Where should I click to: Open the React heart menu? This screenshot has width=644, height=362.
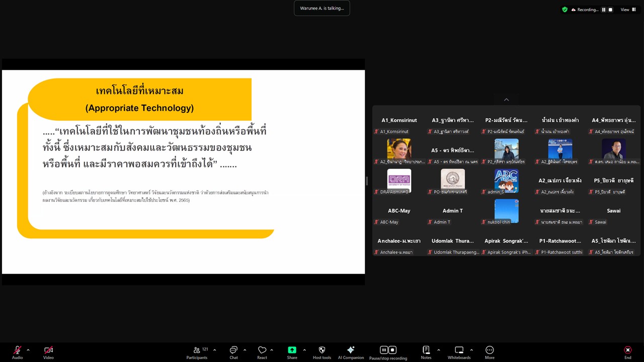262,352
